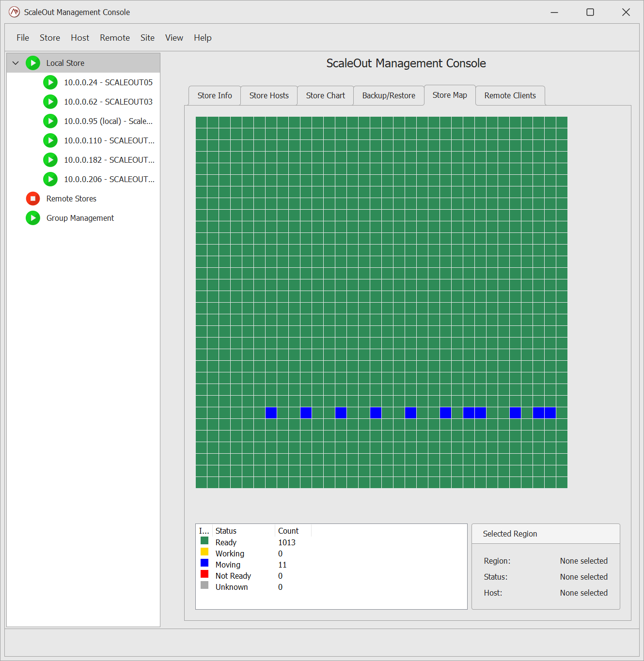Switch to the Backup/Restore tab

389,96
